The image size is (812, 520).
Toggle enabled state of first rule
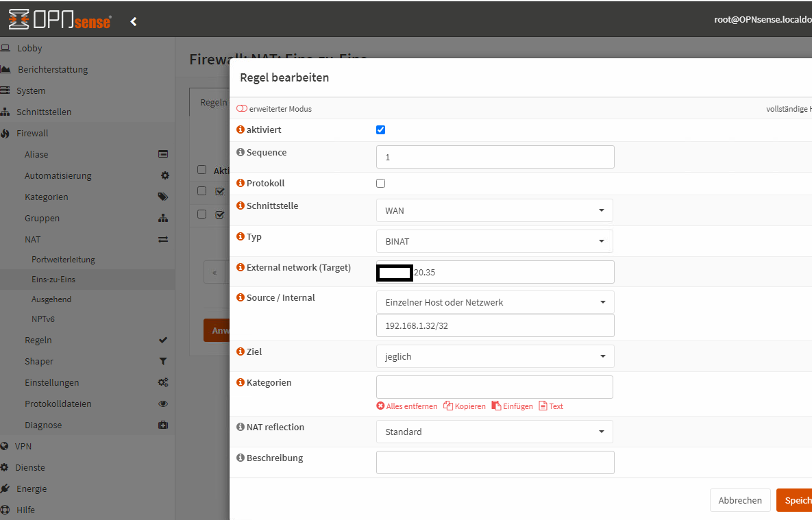point(219,192)
